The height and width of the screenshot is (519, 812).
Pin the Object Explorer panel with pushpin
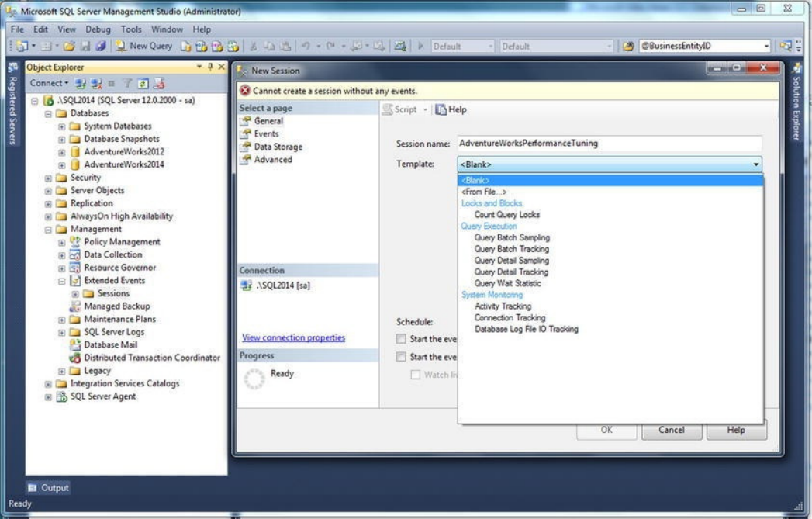pos(210,67)
